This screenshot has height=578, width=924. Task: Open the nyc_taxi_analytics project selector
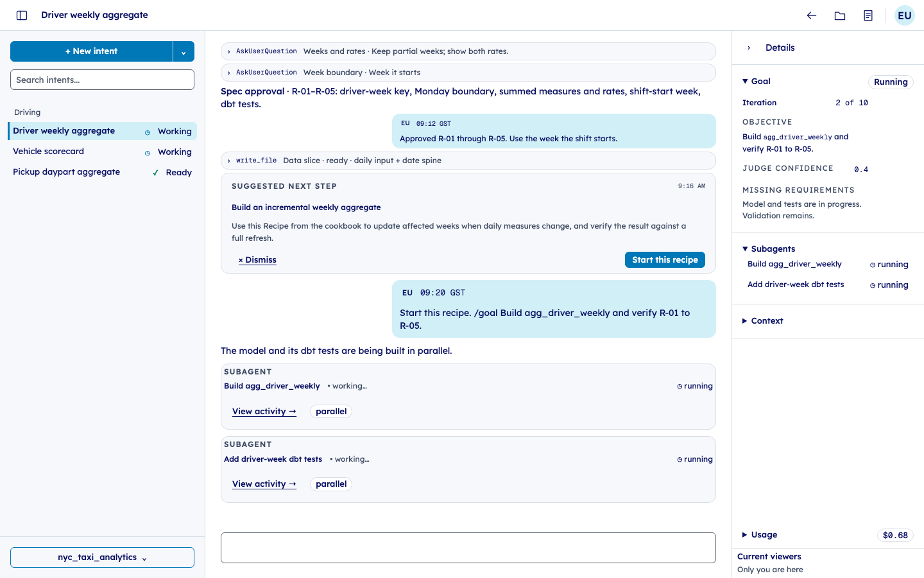click(x=102, y=557)
